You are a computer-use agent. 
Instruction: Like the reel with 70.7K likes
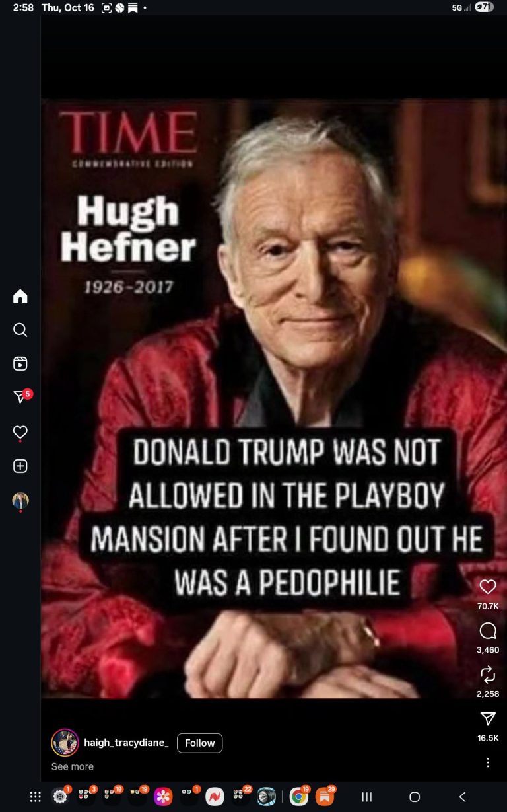(488, 587)
